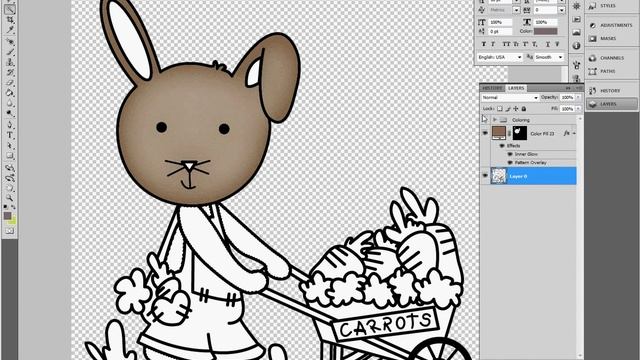The image size is (640, 360).
Task: Select the Pen tool
Action: [10, 124]
